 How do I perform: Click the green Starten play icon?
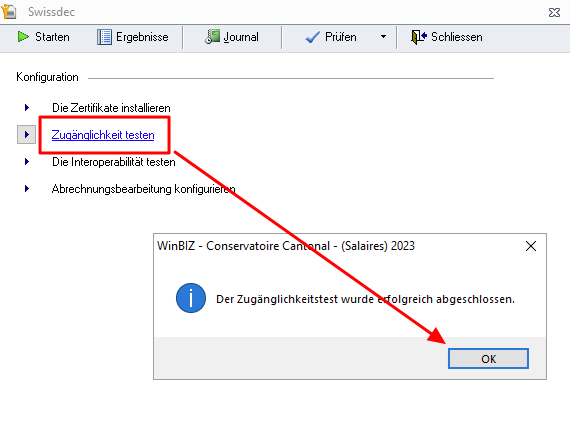(x=23, y=37)
